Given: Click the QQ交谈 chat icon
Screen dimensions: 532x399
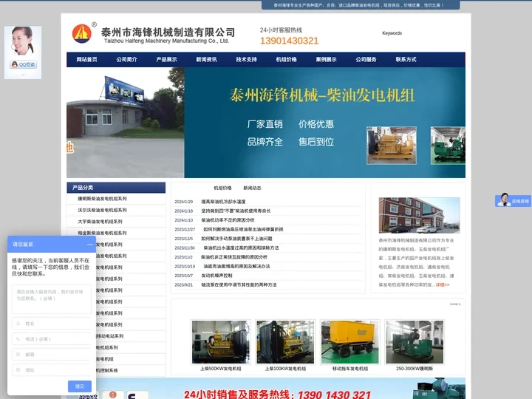Looking at the screenshot, I should 23,65.
